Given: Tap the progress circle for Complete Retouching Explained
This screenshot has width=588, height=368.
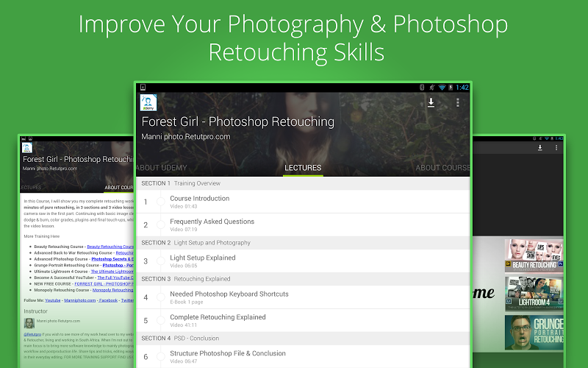Looking at the screenshot, I should (x=160, y=320).
